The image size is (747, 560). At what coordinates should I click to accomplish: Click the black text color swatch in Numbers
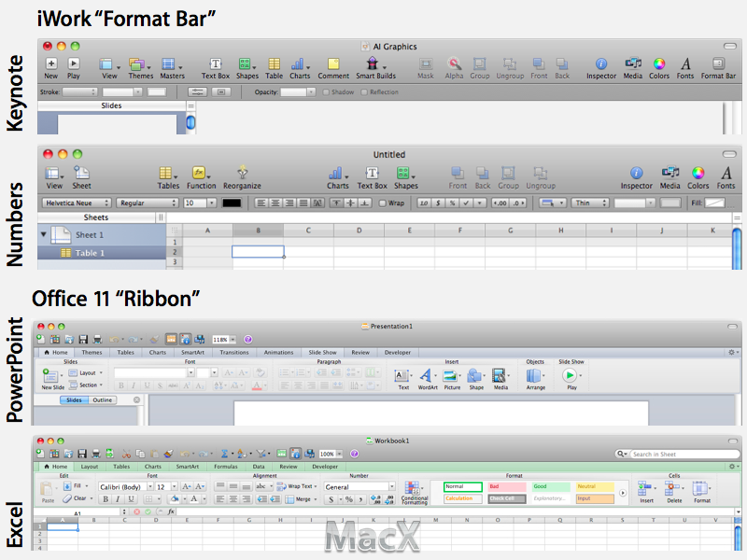click(231, 203)
